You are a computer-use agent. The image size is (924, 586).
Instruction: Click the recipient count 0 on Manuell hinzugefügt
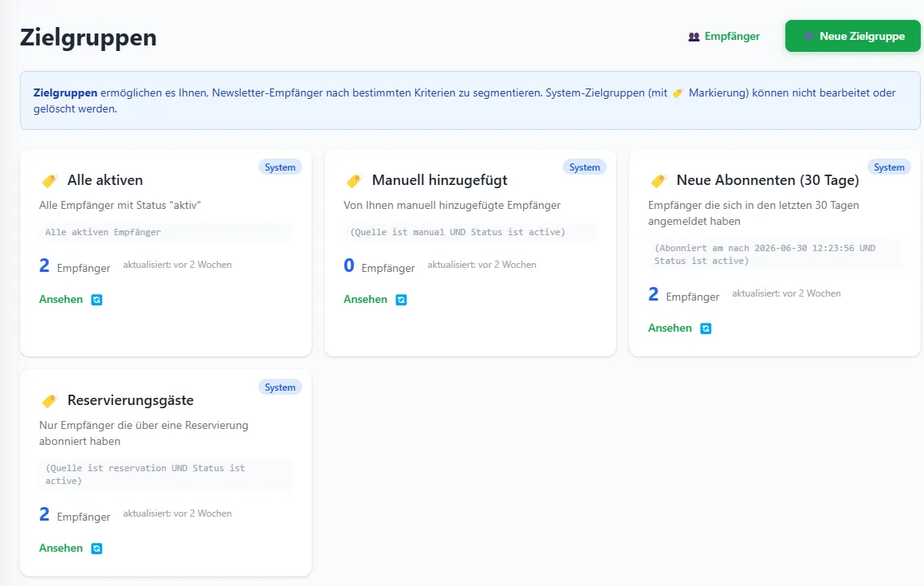pos(349,265)
